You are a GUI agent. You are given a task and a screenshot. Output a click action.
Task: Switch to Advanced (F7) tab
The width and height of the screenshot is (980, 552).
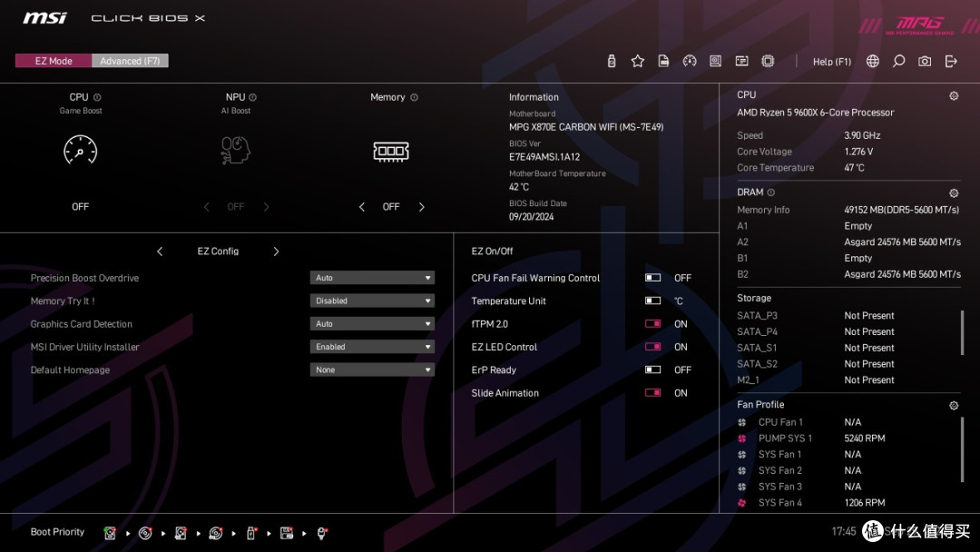pyautogui.click(x=130, y=61)
